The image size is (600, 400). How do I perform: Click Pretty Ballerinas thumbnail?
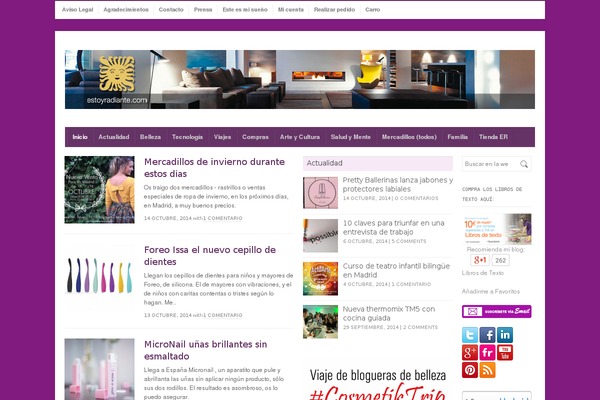(x=320, y=193)
